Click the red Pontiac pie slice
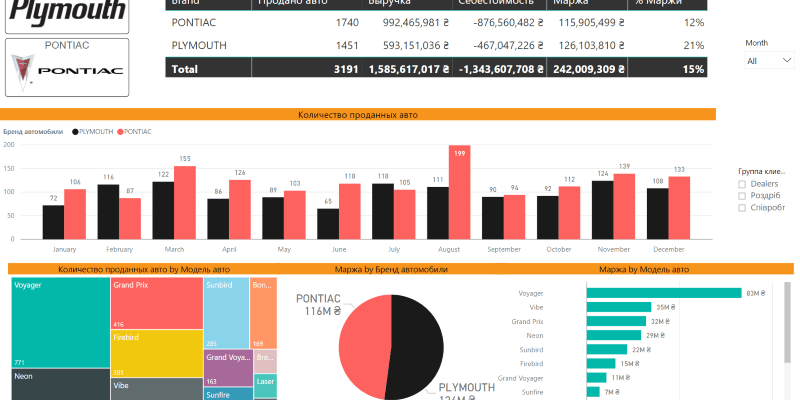Image resolution: width=800 pixels, height=400 pixels. (x=363, y=347)
